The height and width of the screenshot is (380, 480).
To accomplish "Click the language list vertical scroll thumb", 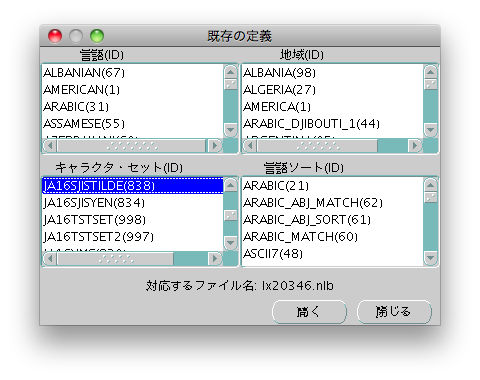I will pos(230,84).
